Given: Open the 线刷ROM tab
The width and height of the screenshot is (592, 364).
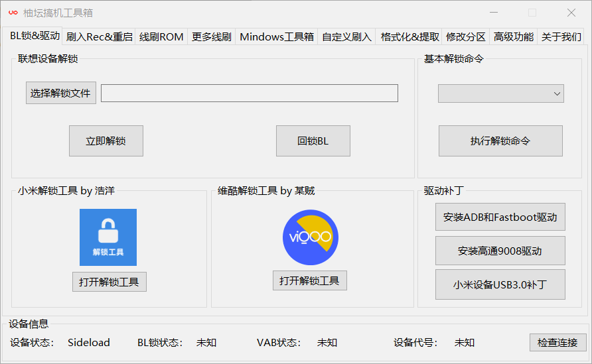Looking at the screenshot, I should pyautogui.click(x=161, y=37).
